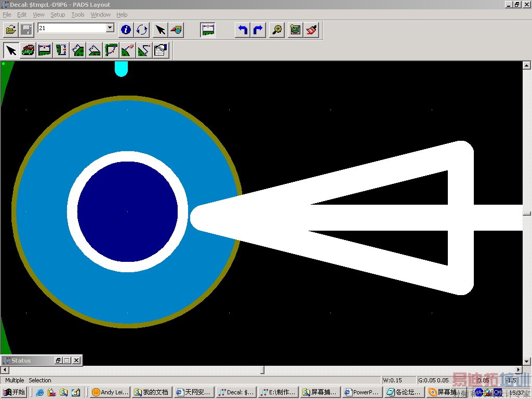Viewport: 532px width, 399px height.
Task: Open the Dimensioning toolbar icon
Action: [x=208, y=30]
